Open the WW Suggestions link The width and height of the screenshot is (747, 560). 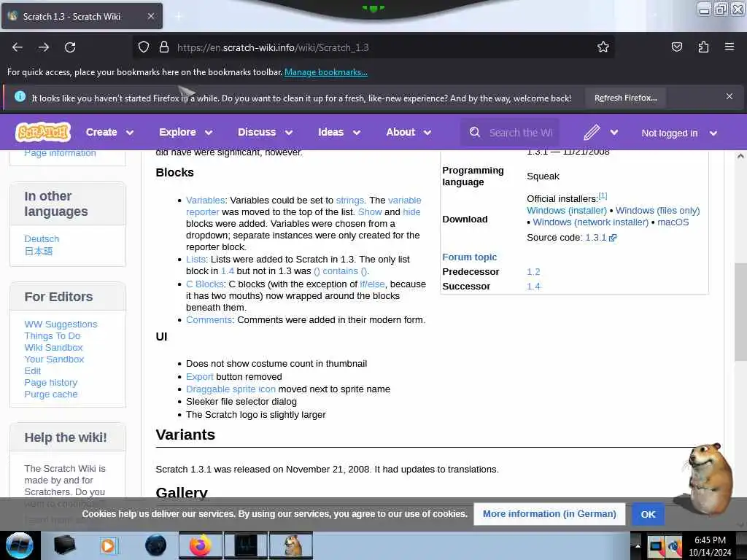[61, 324]
